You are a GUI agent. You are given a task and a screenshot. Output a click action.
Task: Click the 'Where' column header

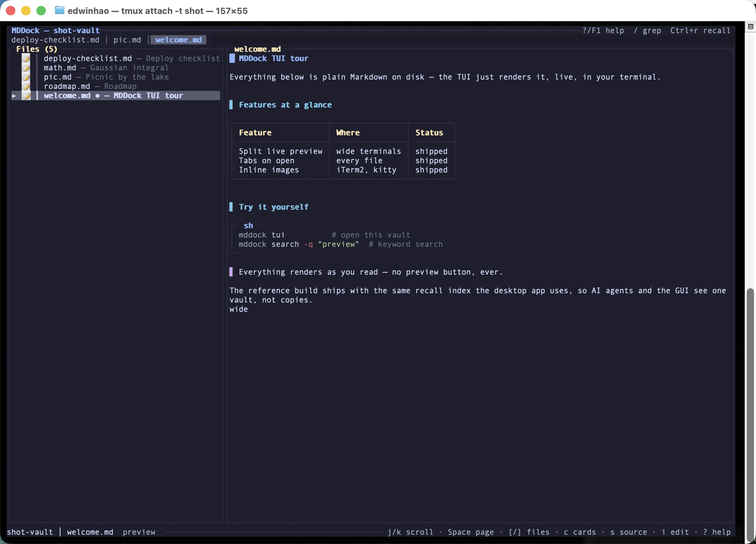click(348, 133)
